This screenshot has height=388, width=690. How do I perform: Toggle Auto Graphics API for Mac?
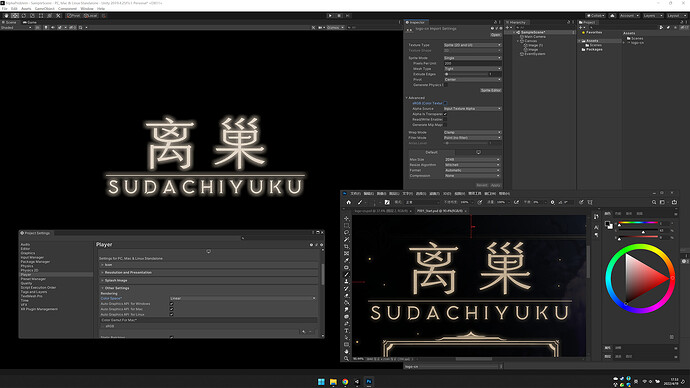coord(172,309)
